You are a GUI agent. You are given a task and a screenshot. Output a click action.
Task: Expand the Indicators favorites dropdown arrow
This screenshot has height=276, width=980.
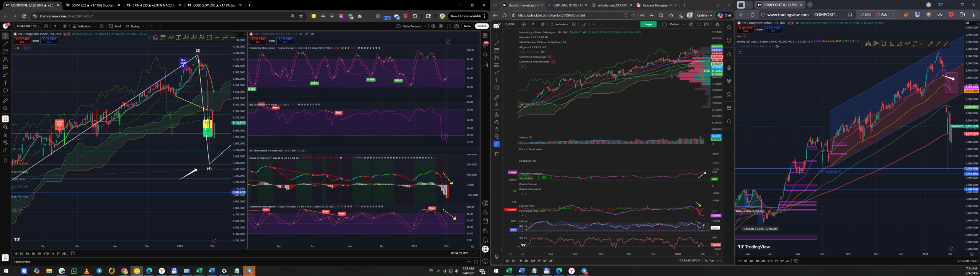(x=94, y=26)
